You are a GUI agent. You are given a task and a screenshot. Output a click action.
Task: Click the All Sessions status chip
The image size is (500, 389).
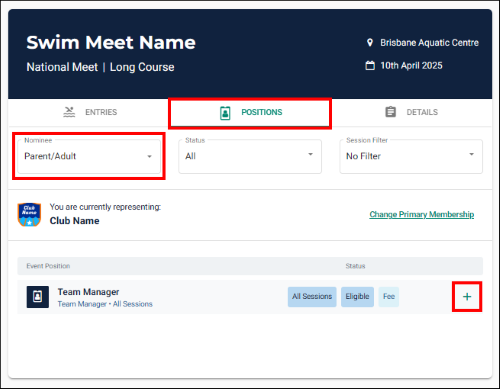point(312,297)
